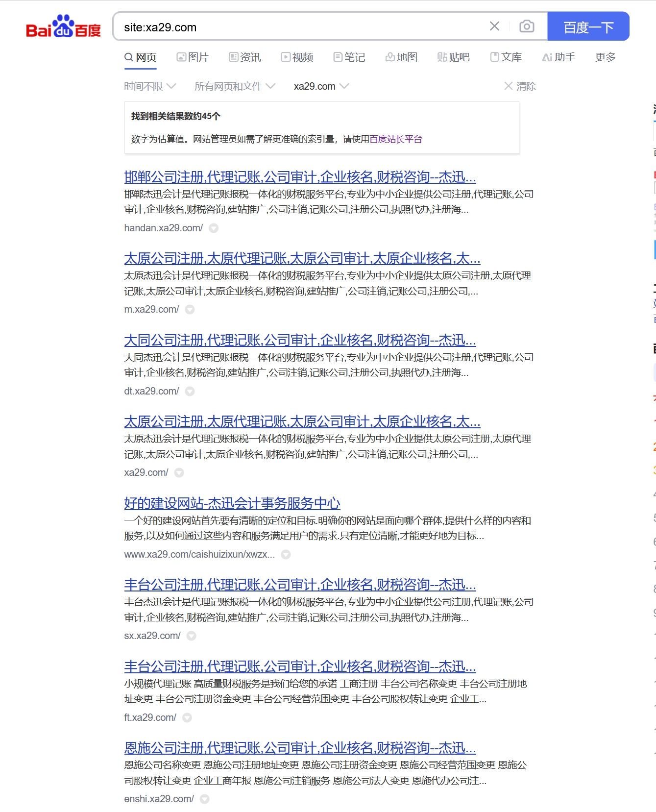The height and width of the screenshot is (812, 656).
Task: Open 太原公司注册 result above xa29.com/ URL
Action: [302, 421]
